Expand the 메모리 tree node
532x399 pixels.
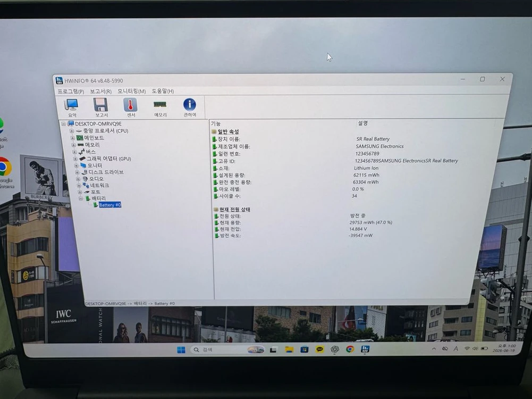73,145
